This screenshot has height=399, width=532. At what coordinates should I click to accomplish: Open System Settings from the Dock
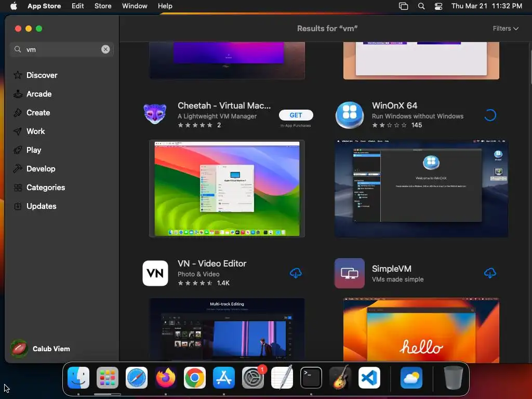(x=253, y=378)
